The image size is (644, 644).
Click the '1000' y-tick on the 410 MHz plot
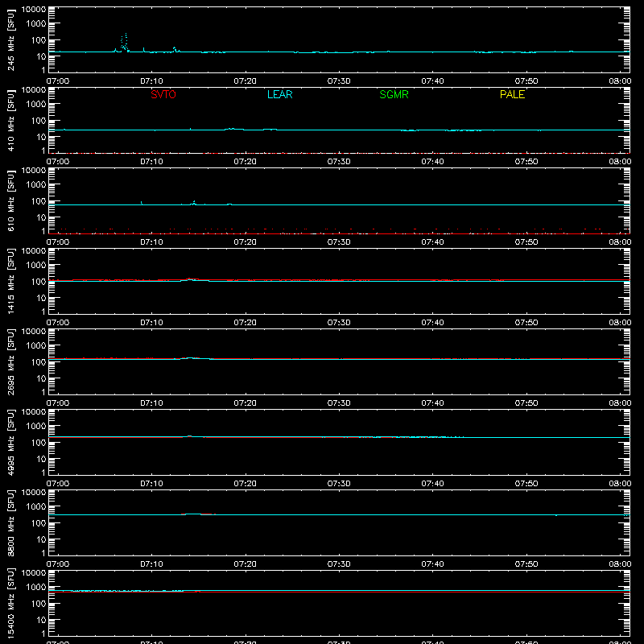point(36,105)
